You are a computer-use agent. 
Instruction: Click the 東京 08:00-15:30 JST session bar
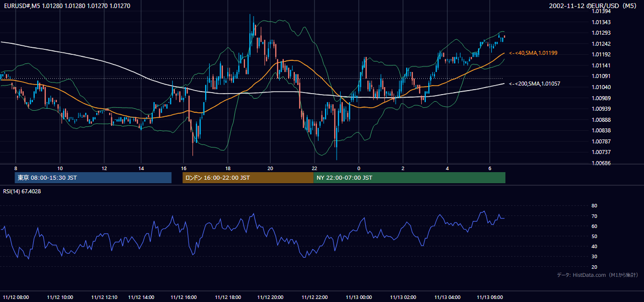point(93,178)
